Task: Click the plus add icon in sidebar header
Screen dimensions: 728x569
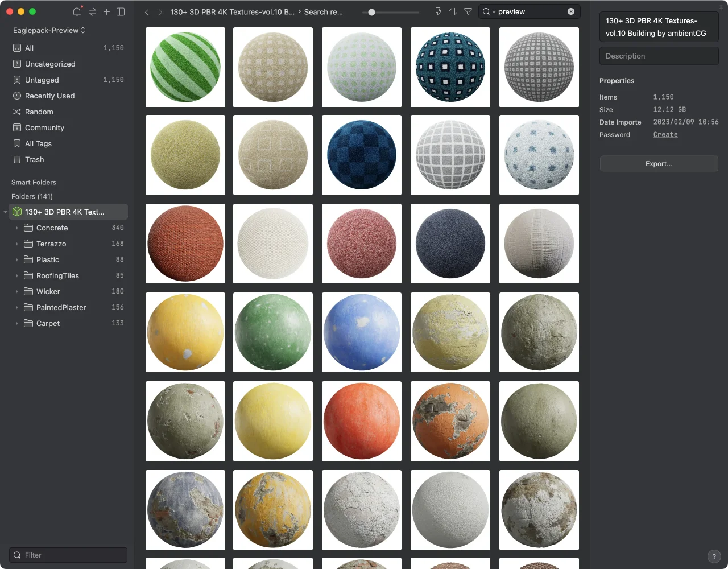Action: click(106, 11)
